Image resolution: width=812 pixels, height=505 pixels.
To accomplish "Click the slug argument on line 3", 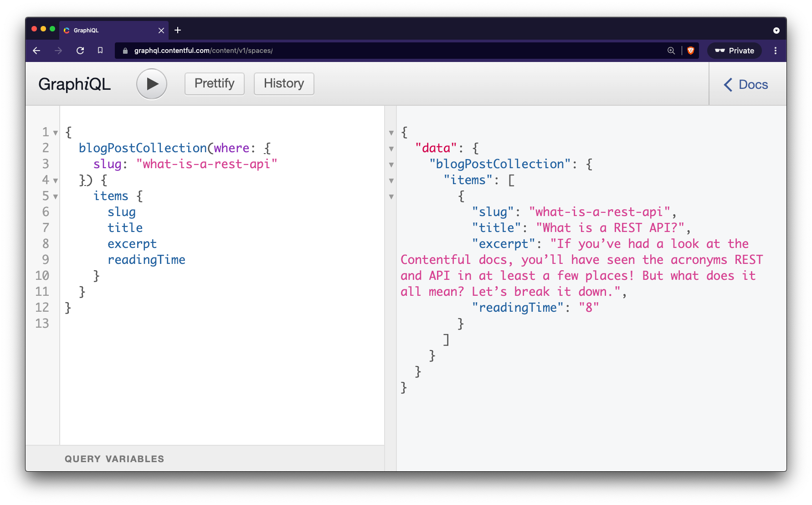I will tap(108, 164).
